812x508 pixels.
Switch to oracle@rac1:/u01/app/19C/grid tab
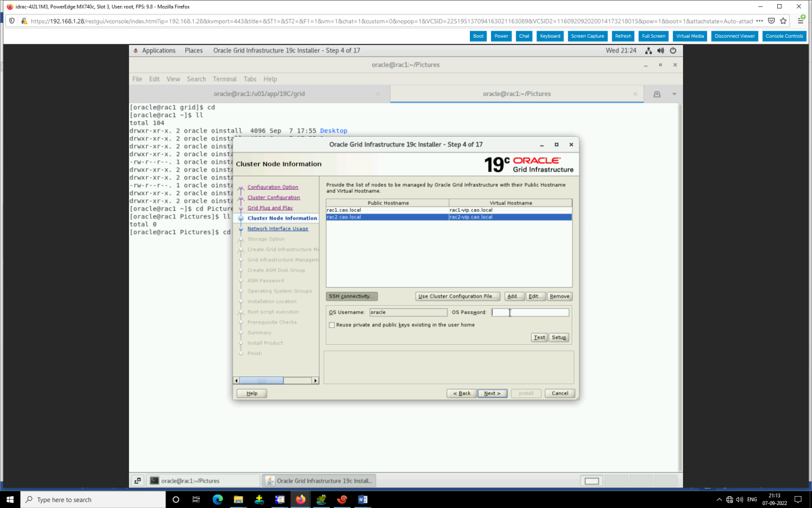click(x=259, y=94)
